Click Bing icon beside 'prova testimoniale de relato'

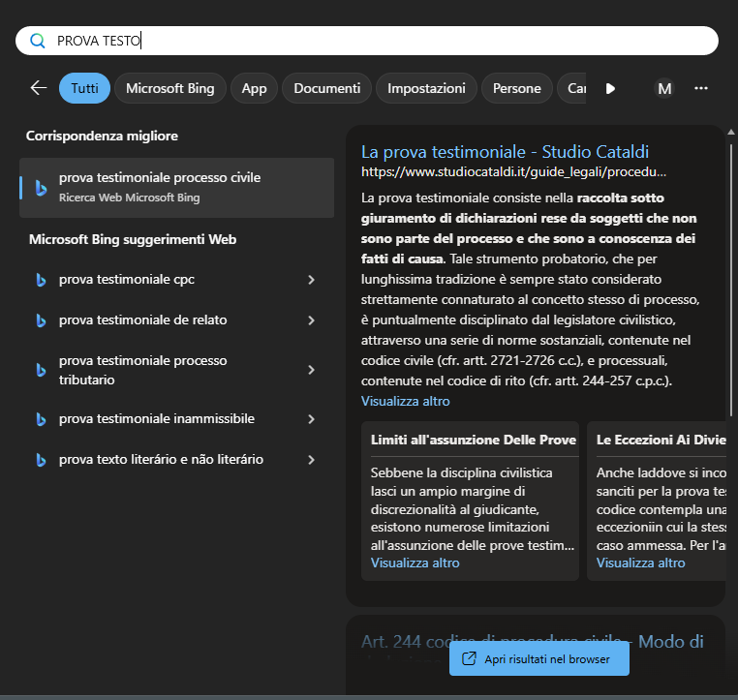[x=42, y=320]
